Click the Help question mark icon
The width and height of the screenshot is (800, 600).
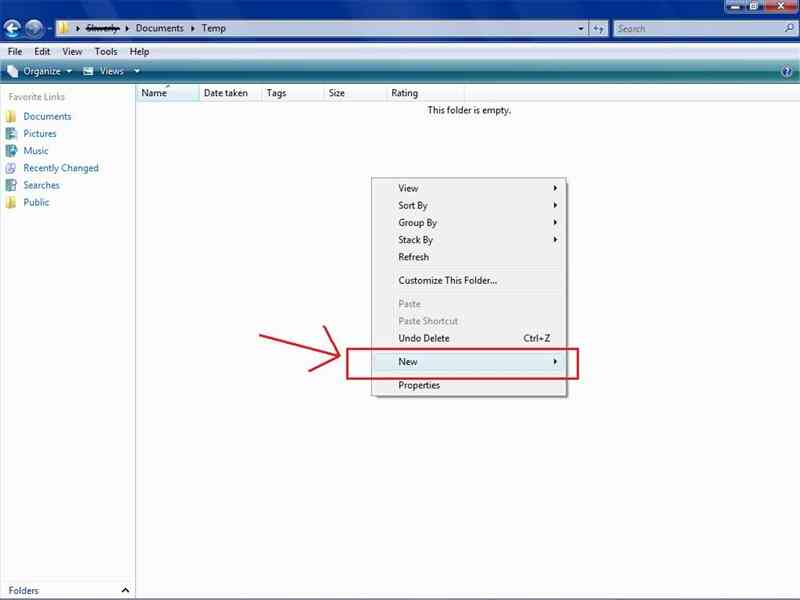[786, 72]
